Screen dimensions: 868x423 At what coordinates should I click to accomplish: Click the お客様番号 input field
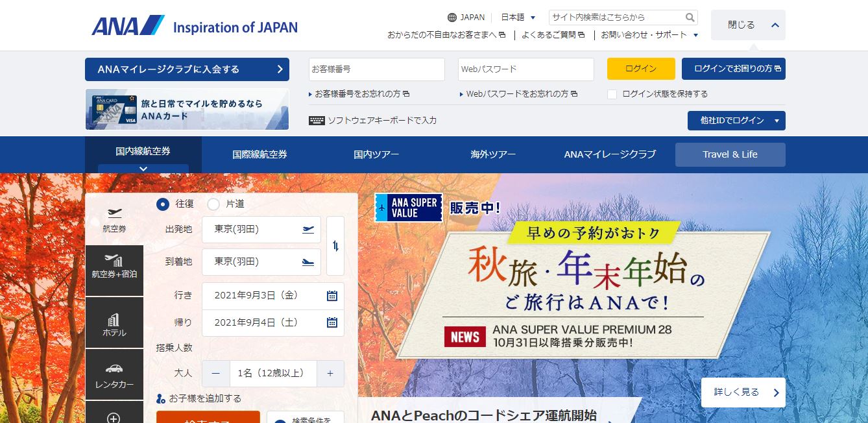(377, 69)
